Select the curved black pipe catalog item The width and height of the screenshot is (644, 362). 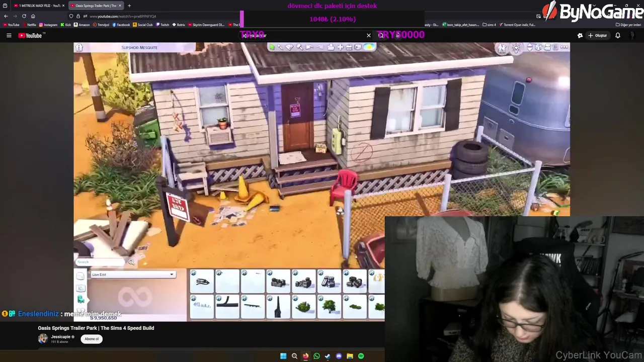pyautogui.click(x=227, y=307)
